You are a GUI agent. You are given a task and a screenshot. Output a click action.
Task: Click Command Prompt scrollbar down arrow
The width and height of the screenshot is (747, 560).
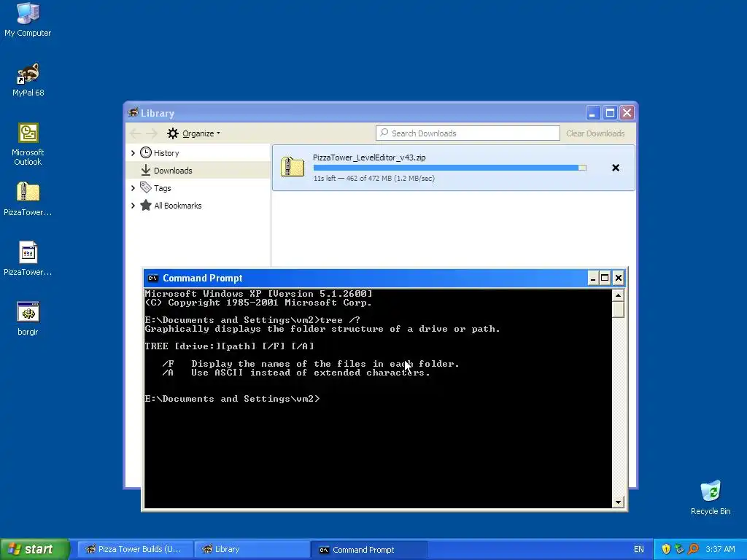click(618, 502)
